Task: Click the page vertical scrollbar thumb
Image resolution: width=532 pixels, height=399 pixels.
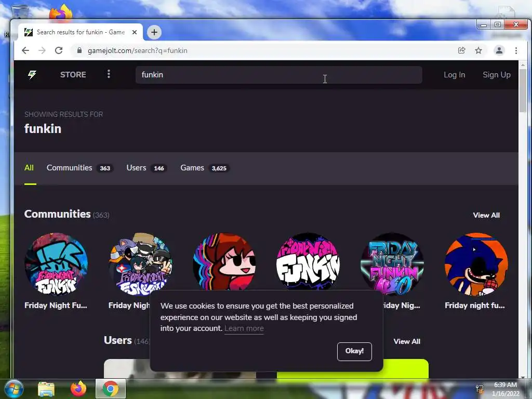Action: pyautogui.click(x=523, y=91)
